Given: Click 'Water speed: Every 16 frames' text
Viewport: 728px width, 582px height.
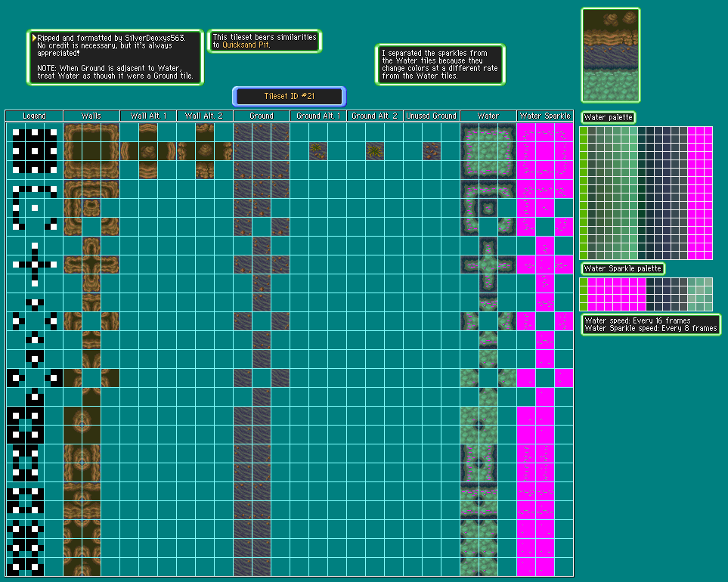Looking at the screenshot, I should click(x=637, y=320).
